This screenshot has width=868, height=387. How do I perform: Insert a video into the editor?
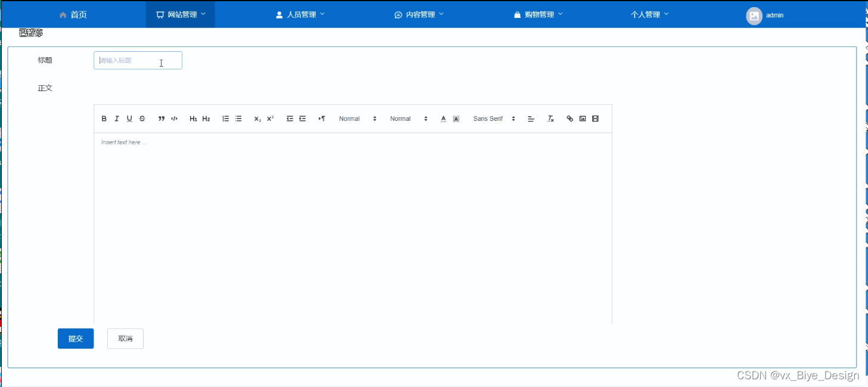(x=595, y=118)
